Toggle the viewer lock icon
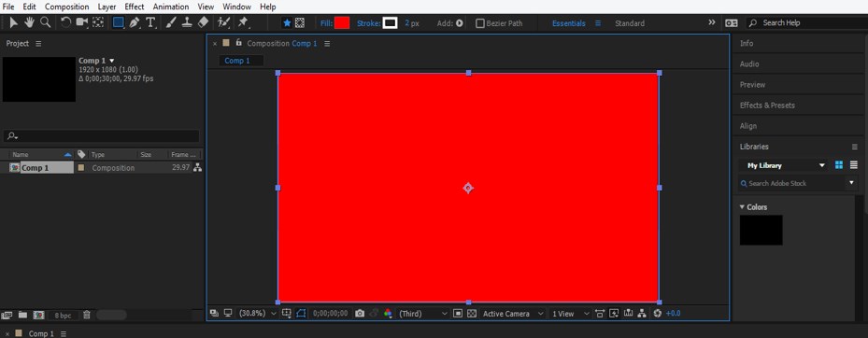The image size is (868, 338). click(x=238, y=43)
